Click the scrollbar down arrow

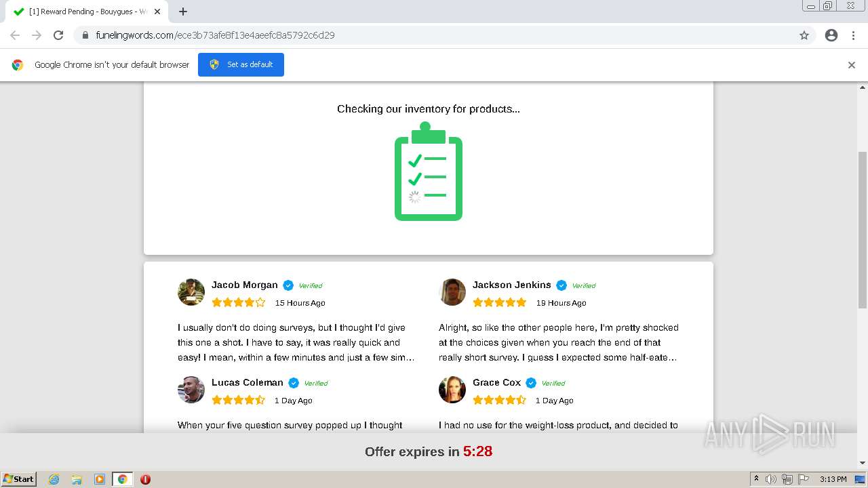click(863, 464)
